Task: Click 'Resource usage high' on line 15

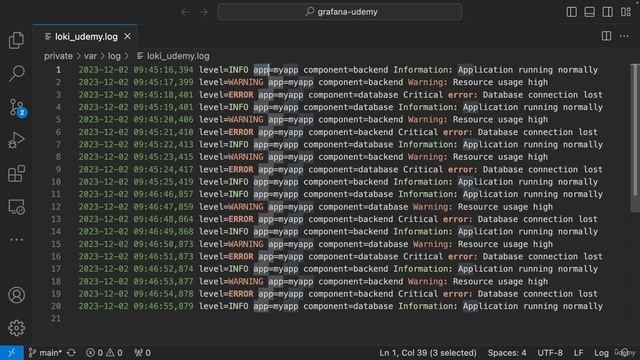Action: 505,244
